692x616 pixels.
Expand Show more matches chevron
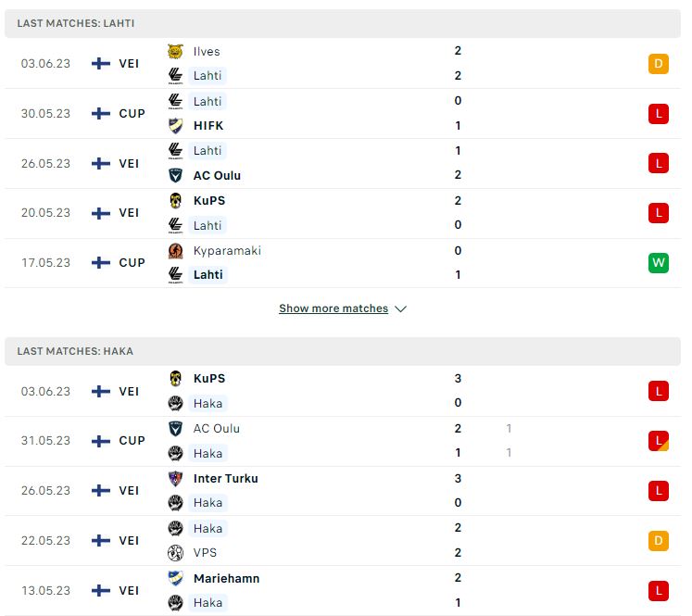click(401, 308)
